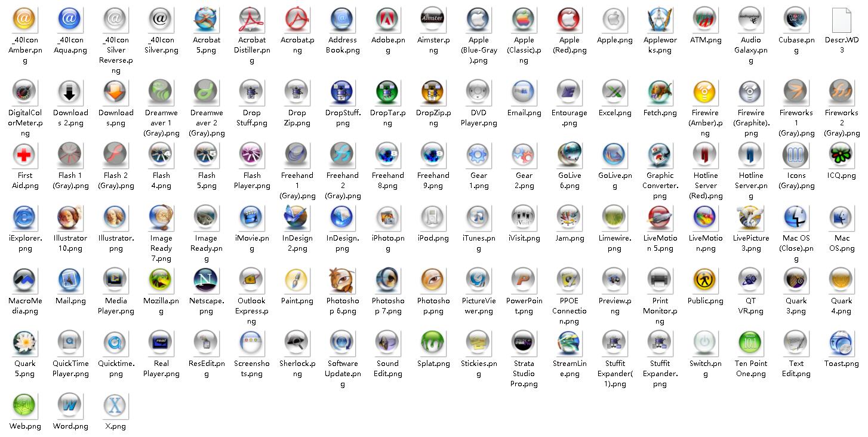Select the Flash Player.png icon
Image resolution: width=868 pixels, height=437 pixels.
pos(251,155)
